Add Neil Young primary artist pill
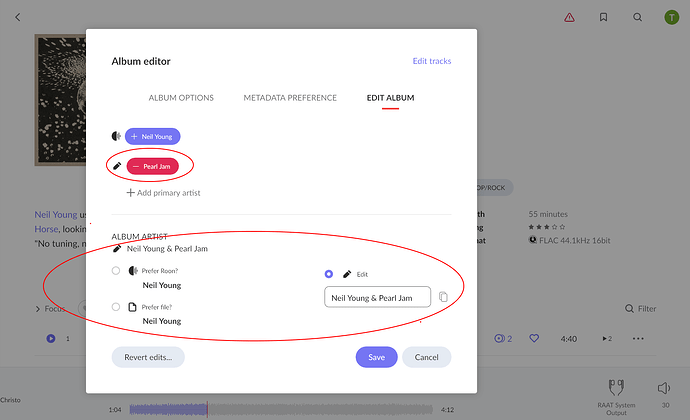690x420 pixels. (153, 136)
